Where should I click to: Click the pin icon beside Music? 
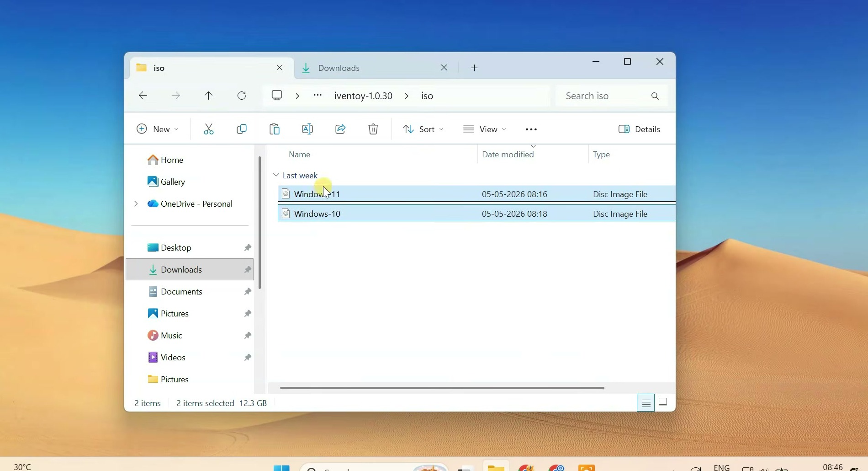(248, 336)
